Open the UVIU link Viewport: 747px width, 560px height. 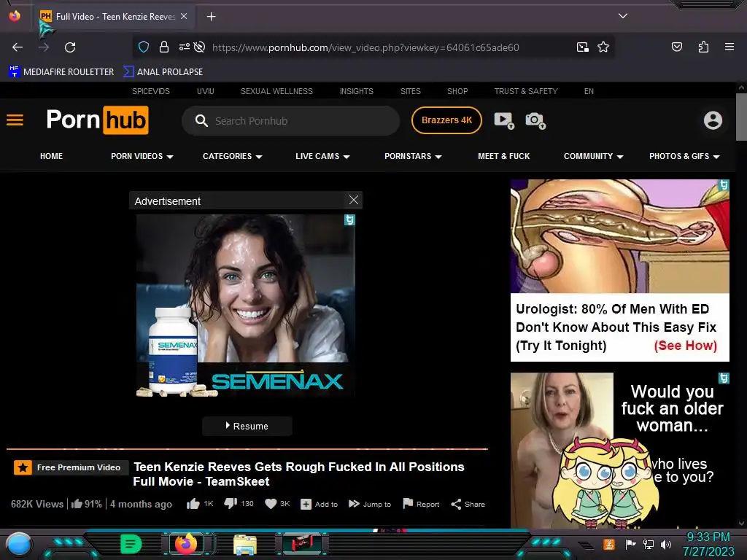205,91
